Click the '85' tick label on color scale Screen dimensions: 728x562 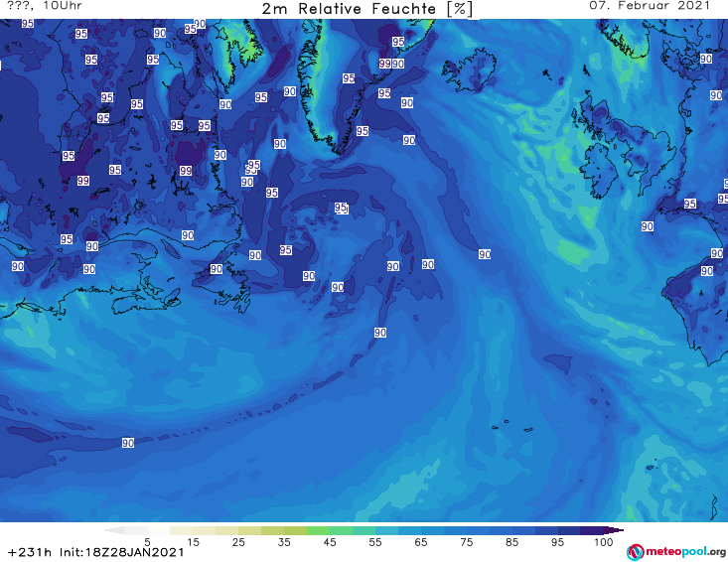coord(511,542)
